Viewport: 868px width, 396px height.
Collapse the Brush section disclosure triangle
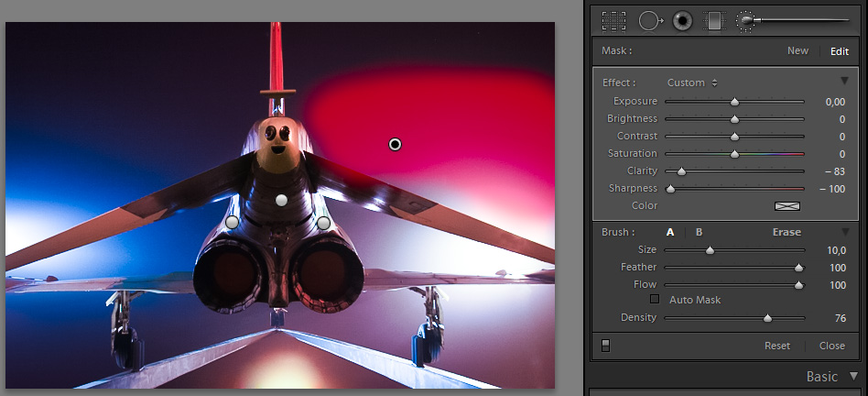click(x=844, y=232)
